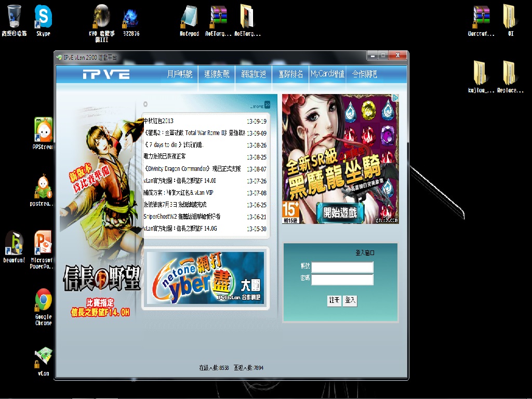This screenshot has height=399, width=532.
Task: Open the SniperGhostW2 news item
Action: (182, 216)
